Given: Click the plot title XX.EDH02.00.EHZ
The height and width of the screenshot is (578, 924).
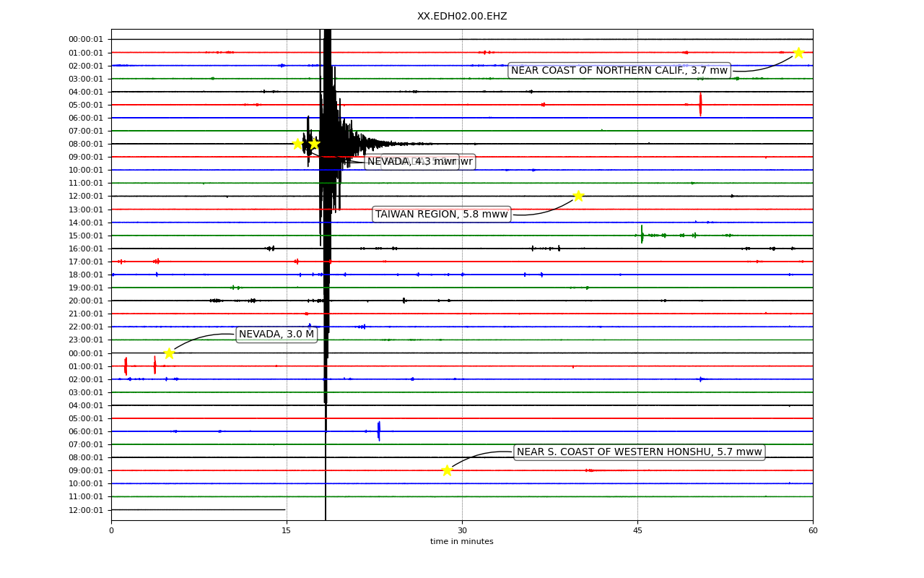Looking at the screenshot, I should coord(462,16).
